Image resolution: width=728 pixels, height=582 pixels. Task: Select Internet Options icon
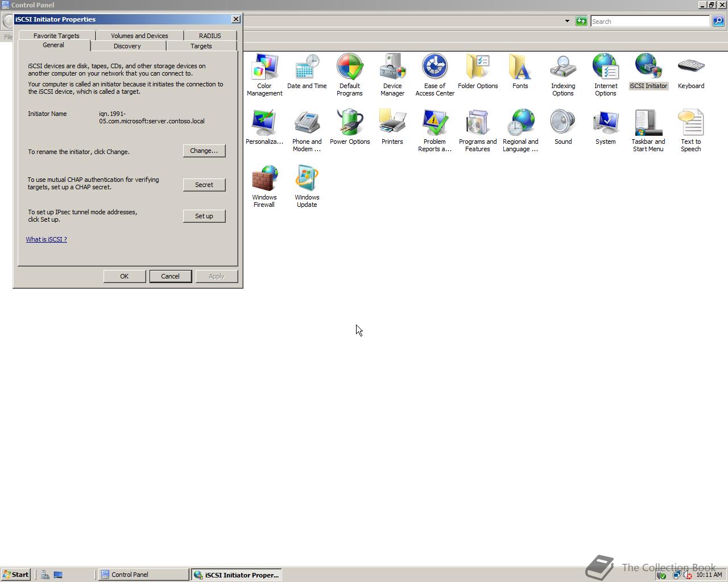(606, 75)
